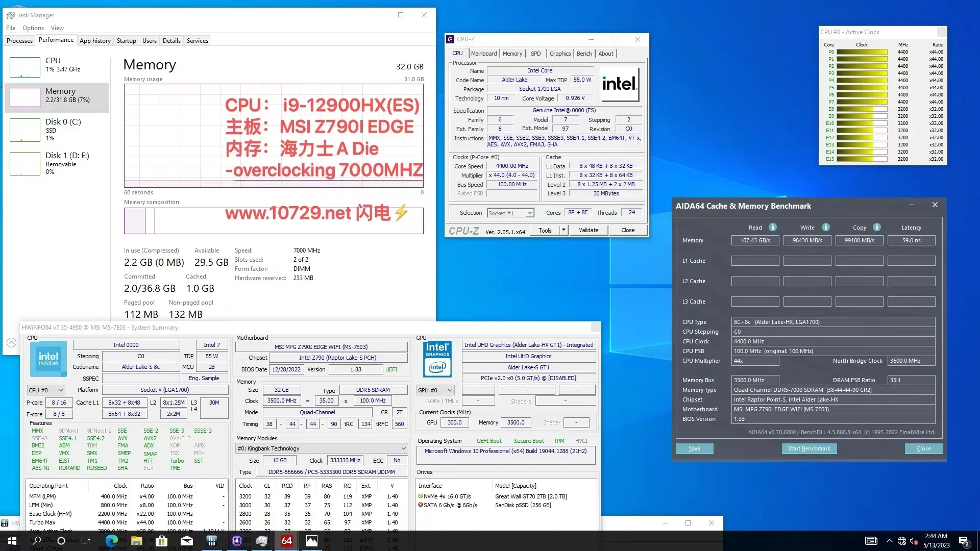980x551 pixels.
Task: Open Task Manager File menu
Action: (11, 28)
